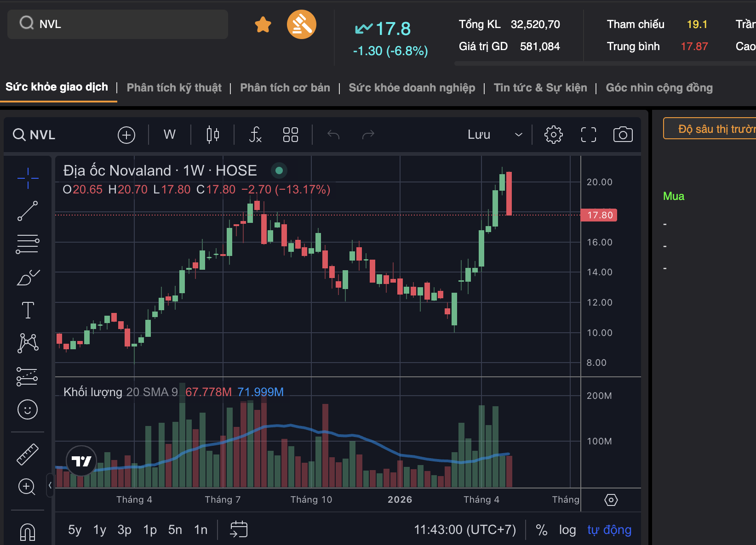Open the indicators fx menu
This screenshot has height=545, width=756.
255,135
